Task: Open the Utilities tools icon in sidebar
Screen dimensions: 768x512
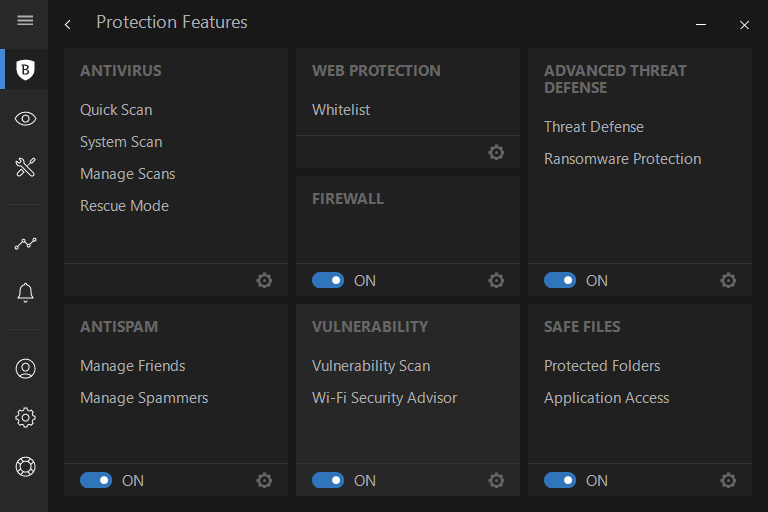Action: click(26, 167)
